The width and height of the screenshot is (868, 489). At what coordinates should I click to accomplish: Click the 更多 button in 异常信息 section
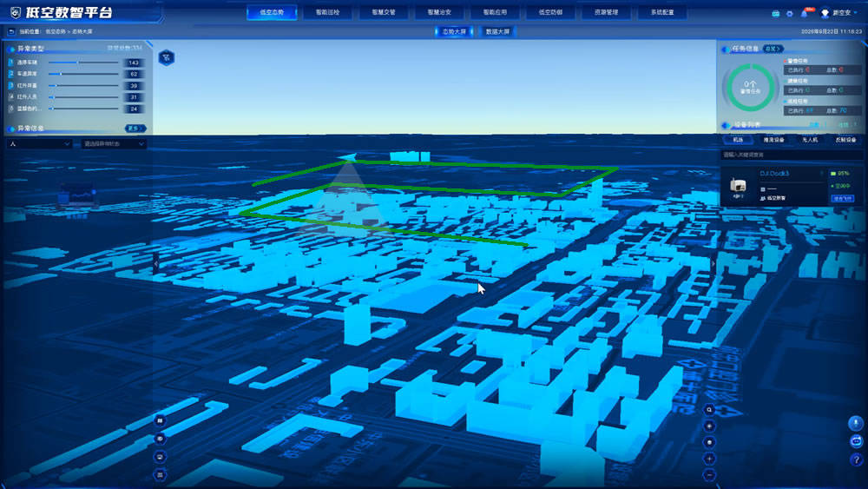(x=135, y=129)
